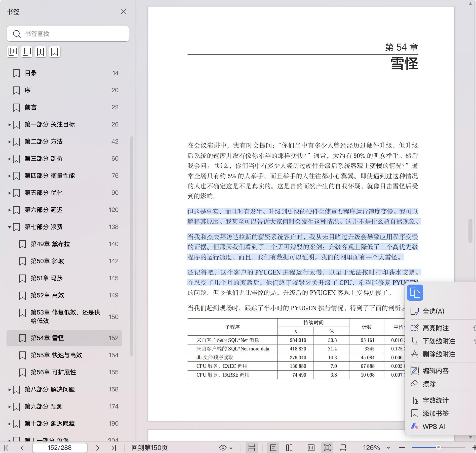Click the expand all bookmarks icon
The width and height of the screenshot is (476, 453).
point(13,52)
